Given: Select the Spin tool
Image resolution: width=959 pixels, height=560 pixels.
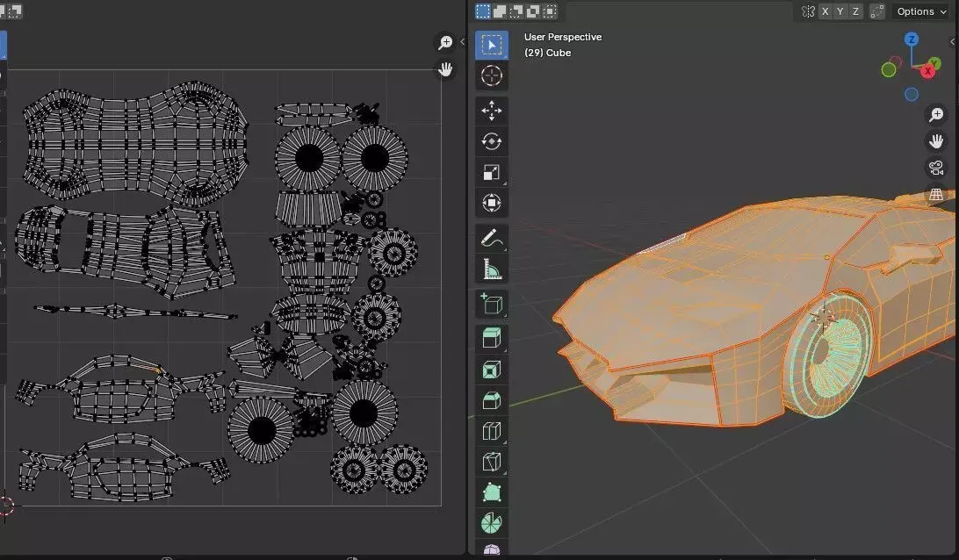Looking at the screenshot, I should click(492, 523).
